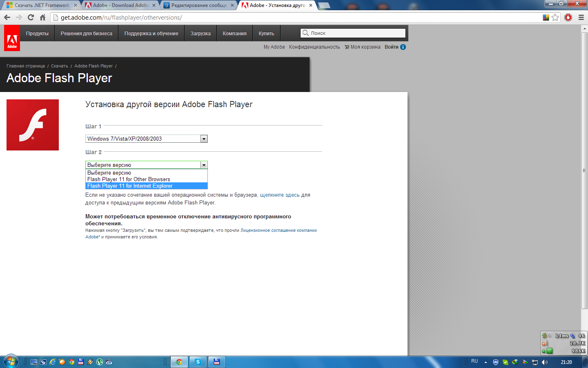588x368 pixels.
Task: Click the green checkmark tray icon
Action: (x=506, y=362)
